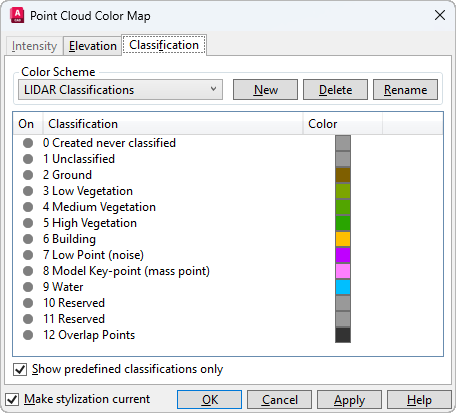The image size is (456, 413).
Task: Check Show predefined classifications only
Action: coord(20,369)
